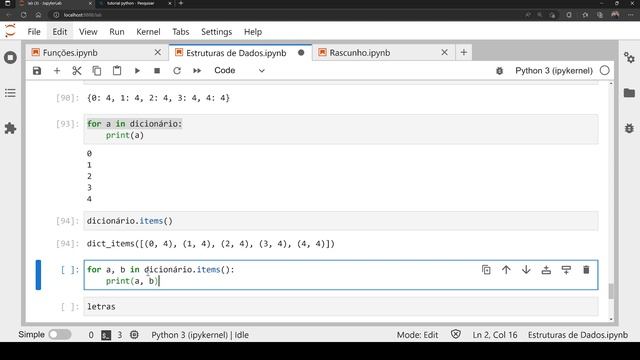Open extension manager puzzle icon

[10, 129]
